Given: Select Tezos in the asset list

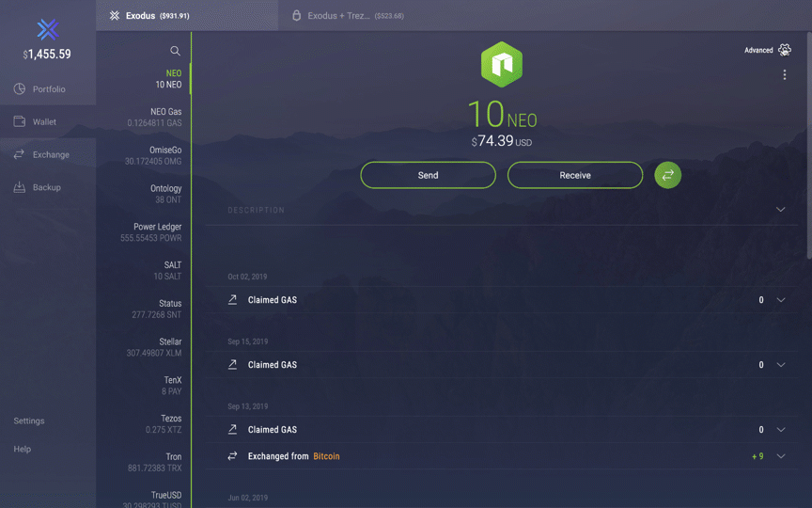Looking at the screenshot, I should tap(144, 424).
